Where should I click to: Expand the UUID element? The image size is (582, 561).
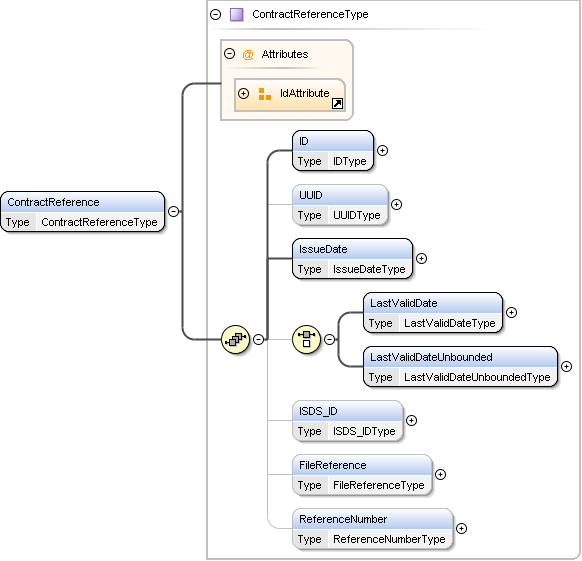click(x=396, y=204)
